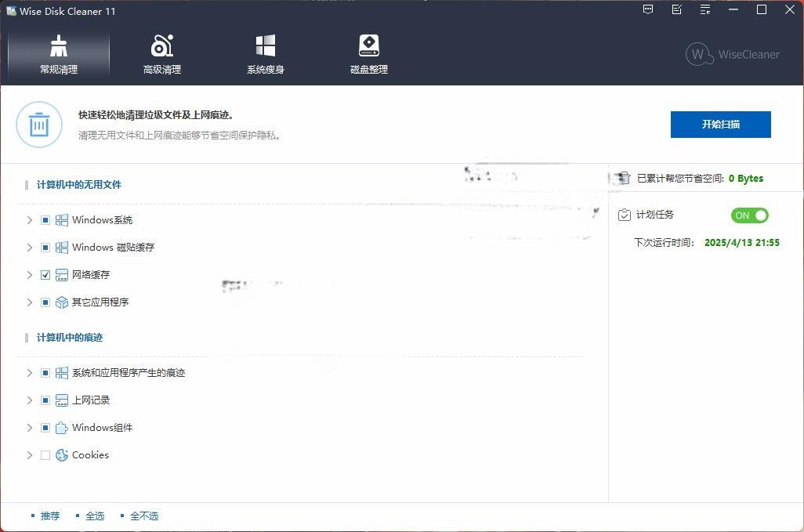Expand the 网络缓存 category

29,275
